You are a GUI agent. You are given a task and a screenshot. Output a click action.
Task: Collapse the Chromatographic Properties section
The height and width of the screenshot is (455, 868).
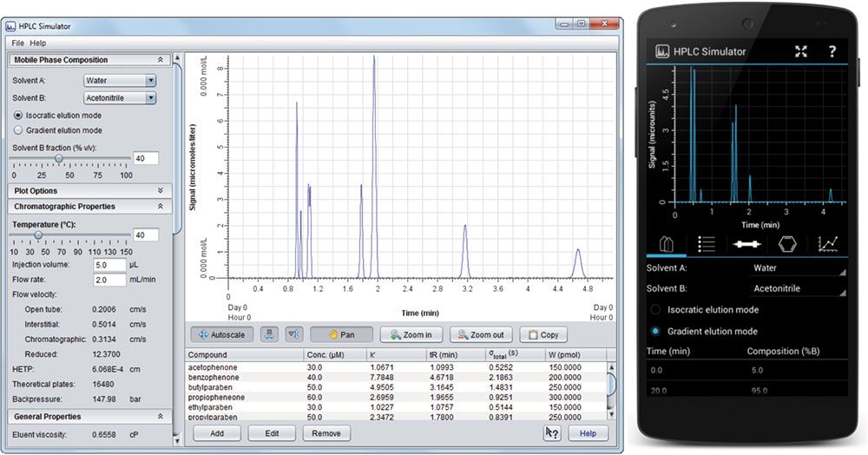[161, 206]
